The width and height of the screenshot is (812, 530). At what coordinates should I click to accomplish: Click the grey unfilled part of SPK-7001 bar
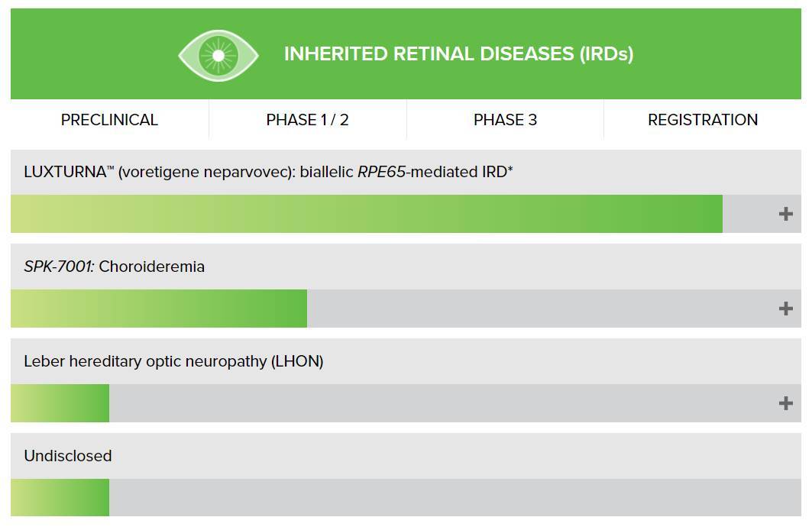(x=535, y=309)
